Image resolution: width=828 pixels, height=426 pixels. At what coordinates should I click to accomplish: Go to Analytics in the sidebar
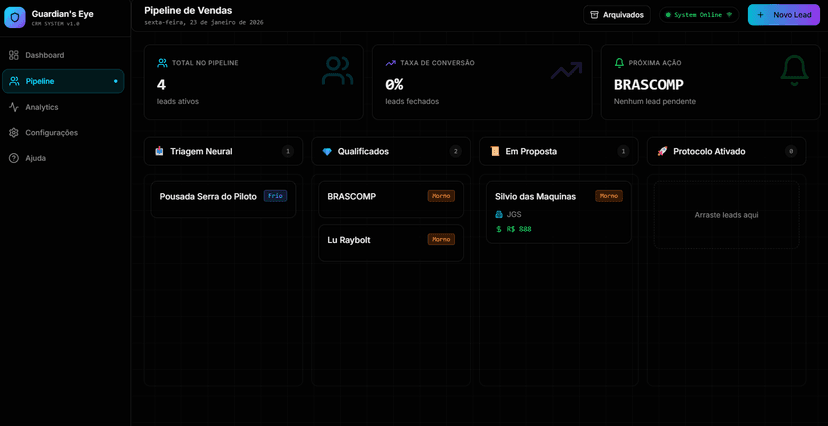[63, 107]
